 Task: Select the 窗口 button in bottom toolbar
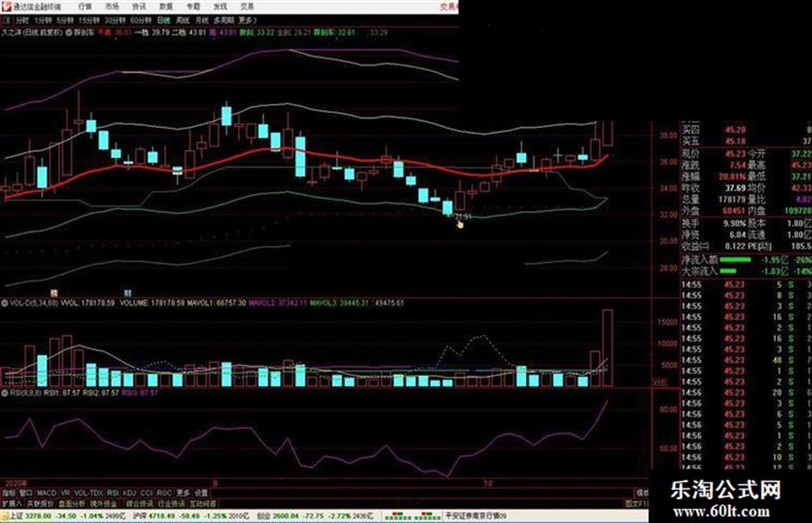26,493
